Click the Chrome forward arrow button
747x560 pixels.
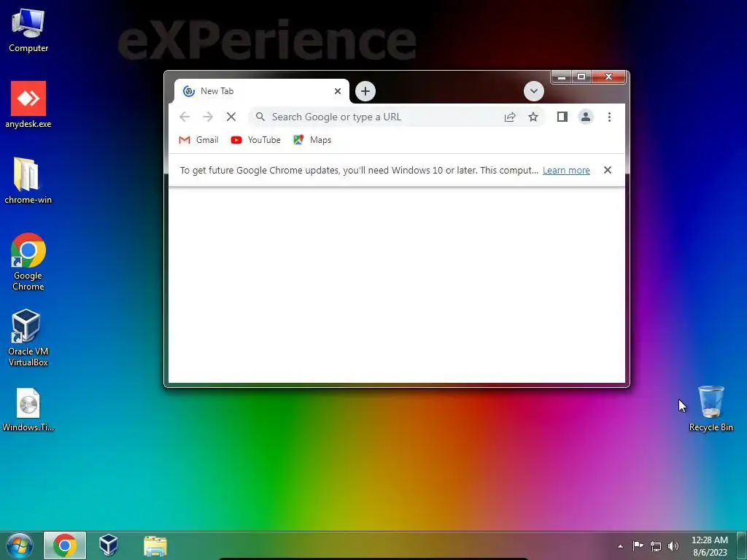(x=208, y=117)
